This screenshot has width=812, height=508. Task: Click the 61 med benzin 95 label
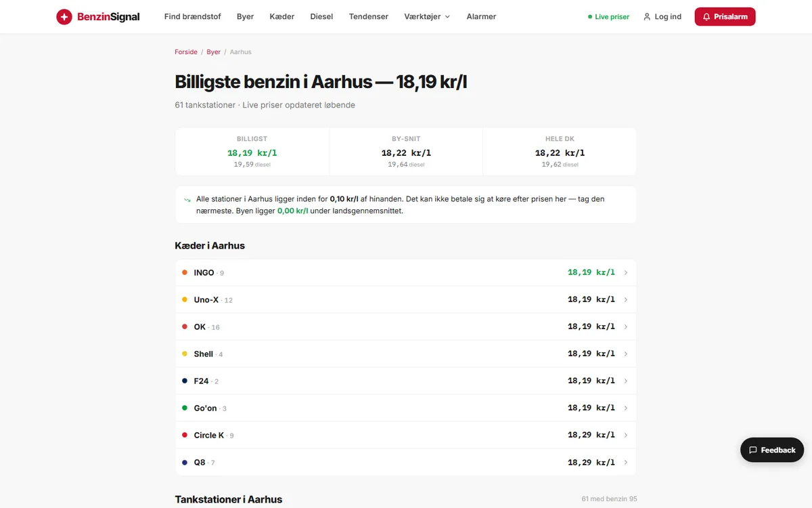point(609,499)
